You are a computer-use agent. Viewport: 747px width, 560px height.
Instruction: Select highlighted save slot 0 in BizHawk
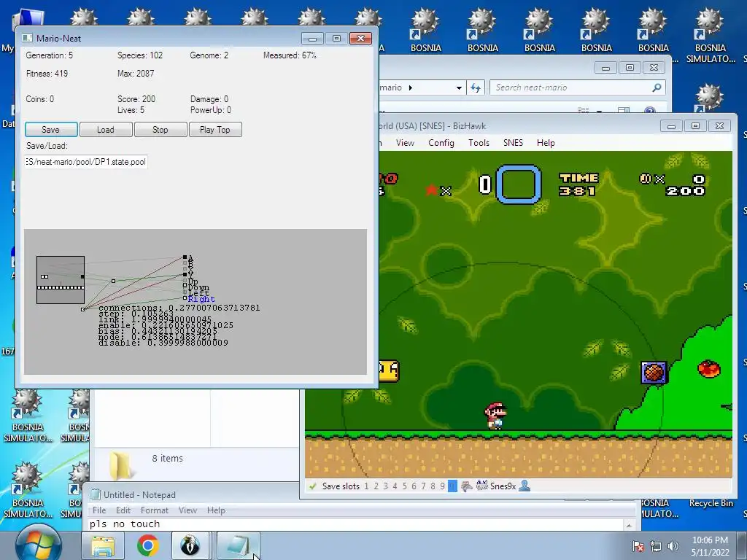(x=452, y=486)
